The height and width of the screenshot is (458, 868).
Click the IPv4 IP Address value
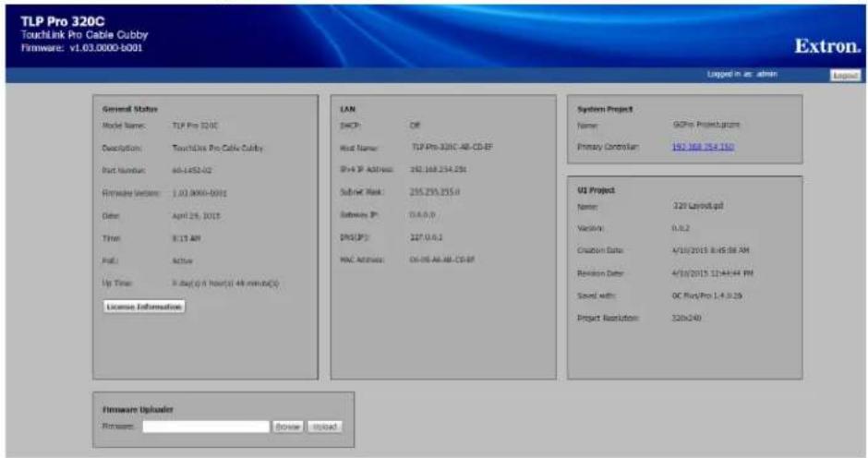pos(438,170)
